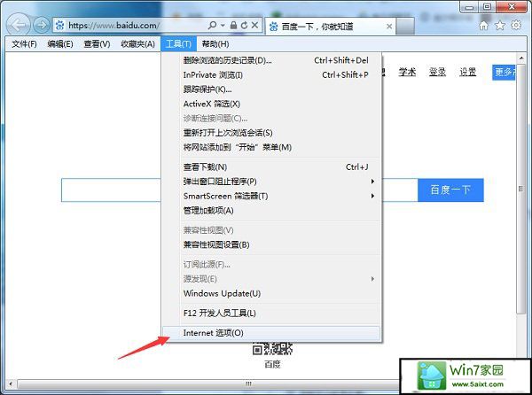Screen dimensions: 532x395
Task: Open the 查看(V) menu
Action: coord(97,44)
